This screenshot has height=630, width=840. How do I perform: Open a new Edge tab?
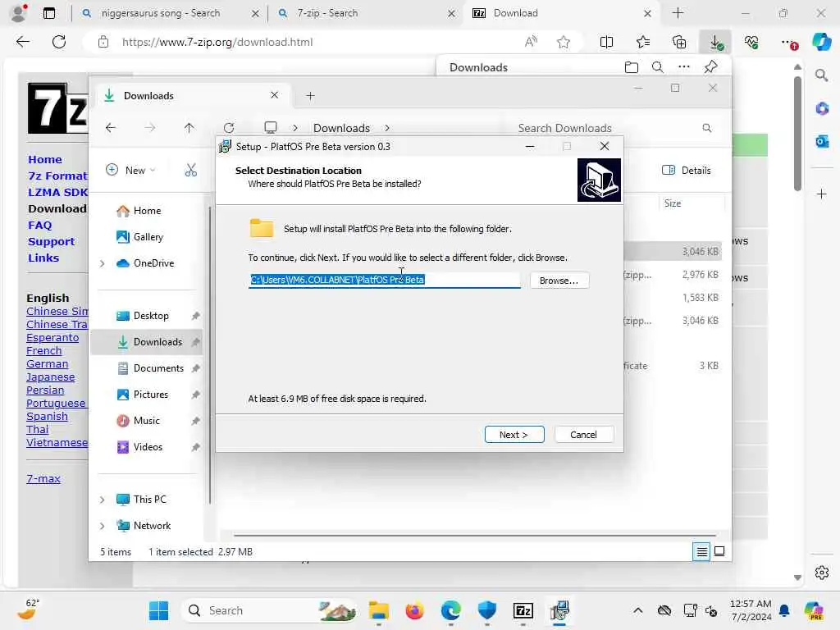pyautogui.click(x=678, y=13)
